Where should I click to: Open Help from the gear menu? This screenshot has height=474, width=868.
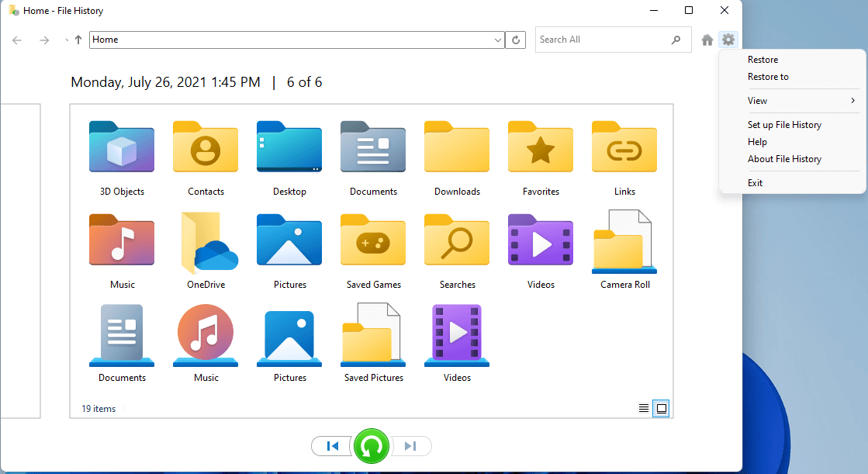click(757, 142)
